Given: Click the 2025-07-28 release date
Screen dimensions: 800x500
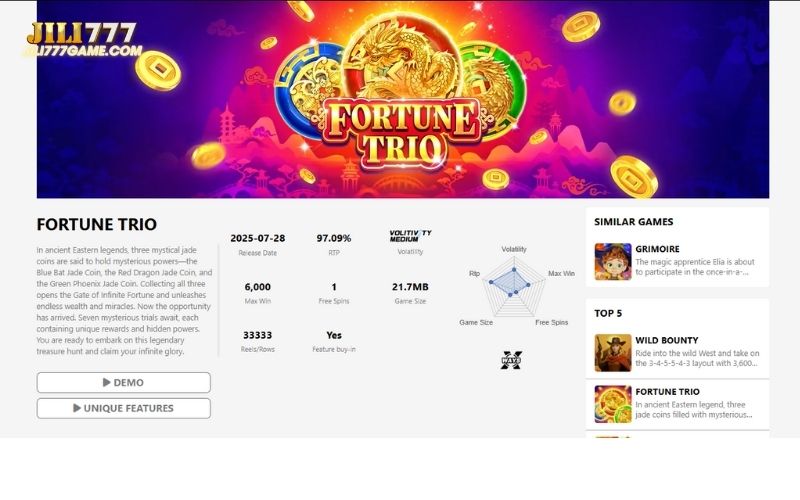Looking at the screenshot, I should click(258, 238).
